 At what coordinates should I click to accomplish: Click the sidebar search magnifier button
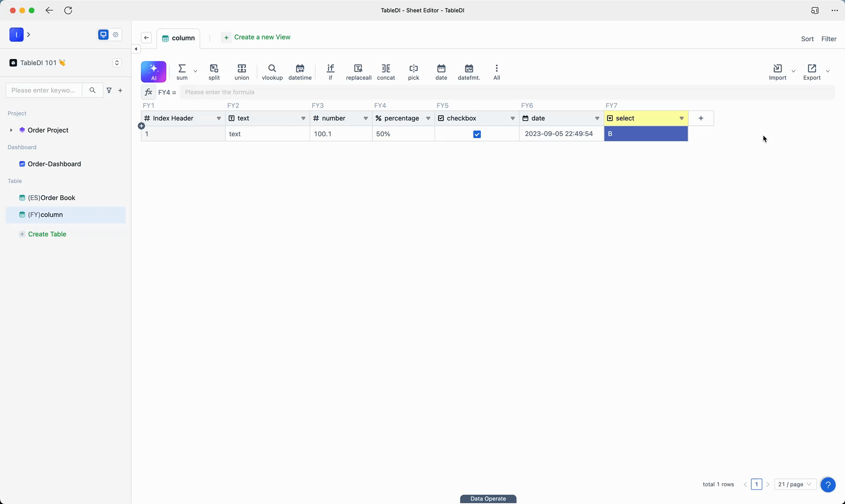pyautogui.click(x=92, y=90)
